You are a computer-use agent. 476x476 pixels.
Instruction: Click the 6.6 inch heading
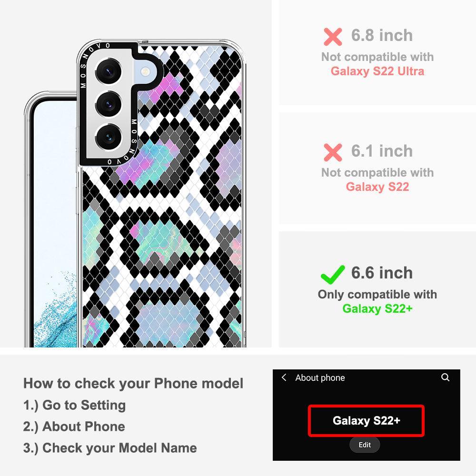[382, 273]
